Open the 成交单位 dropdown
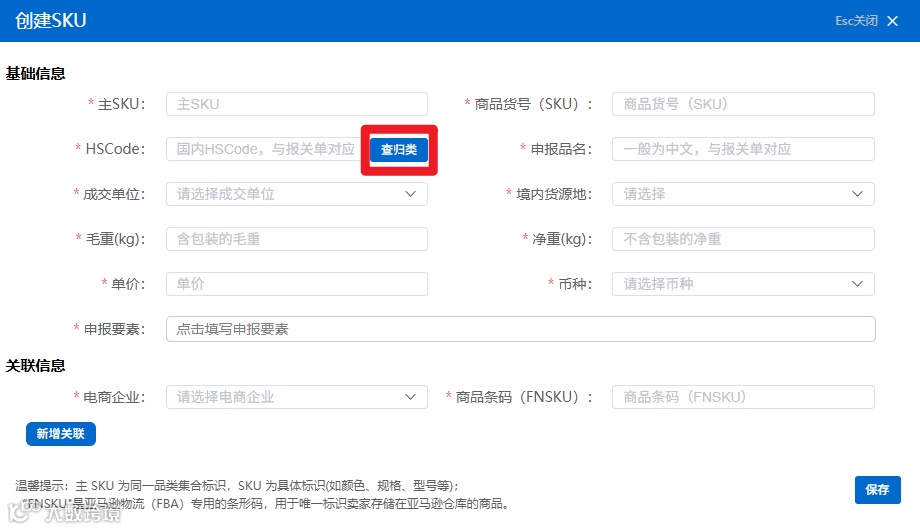Viewport: 920px width, 530px height. tap(297, 194)
